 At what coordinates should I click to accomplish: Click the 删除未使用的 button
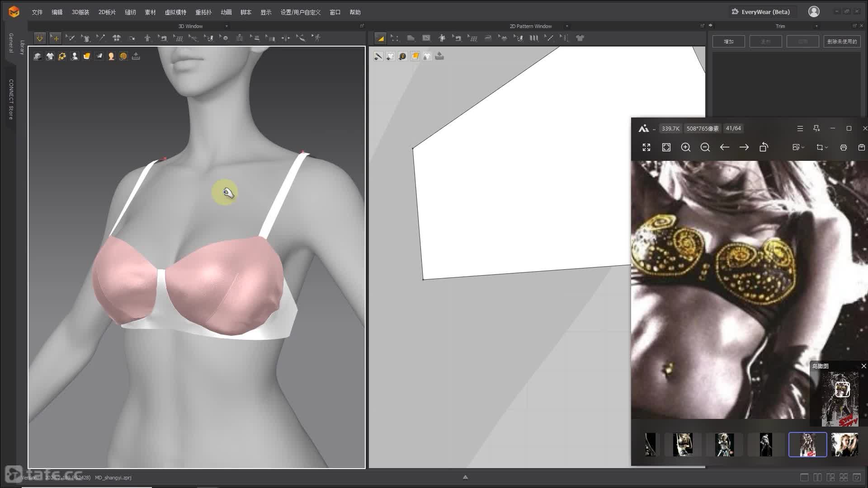[842, 42]
